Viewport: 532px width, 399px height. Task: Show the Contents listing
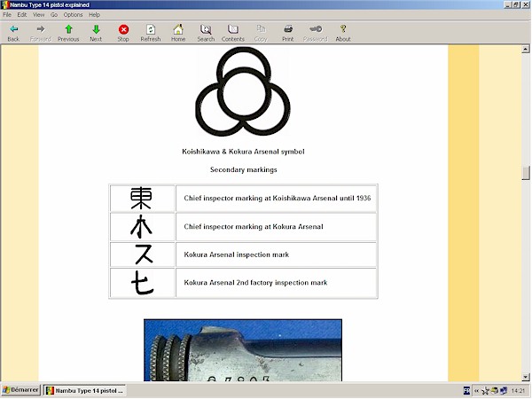[x=233, y=33]
